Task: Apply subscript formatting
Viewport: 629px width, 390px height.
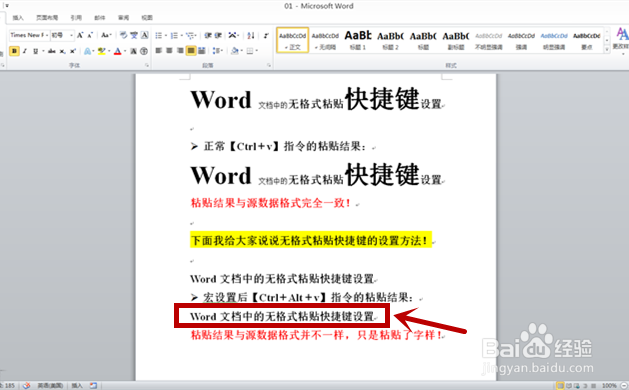Action: point(63,51)
